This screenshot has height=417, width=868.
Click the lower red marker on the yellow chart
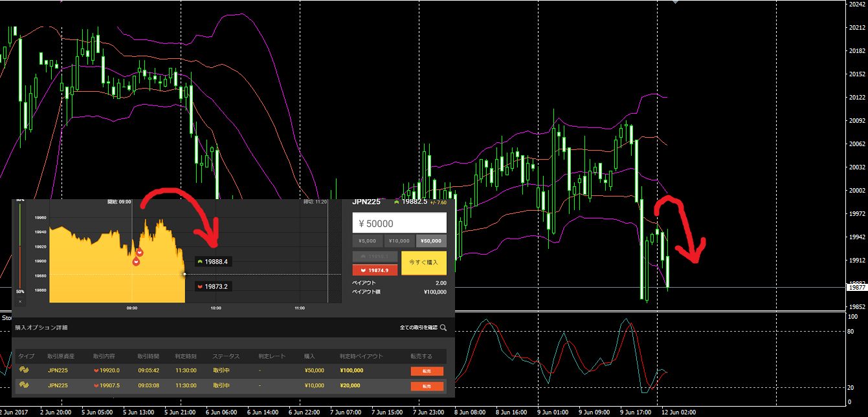click(x=136, y=262)
